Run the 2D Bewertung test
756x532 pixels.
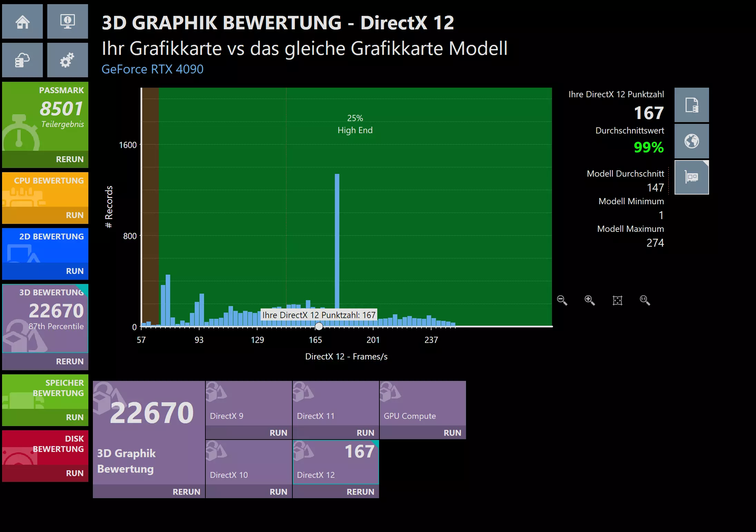[x=45, y=271]
